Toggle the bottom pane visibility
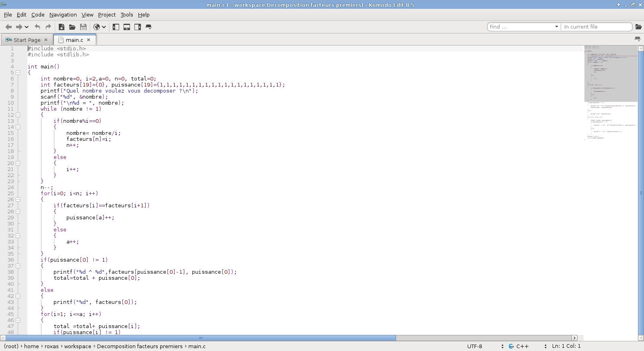This screenshot has height=351, width=644. coord(127,27)
